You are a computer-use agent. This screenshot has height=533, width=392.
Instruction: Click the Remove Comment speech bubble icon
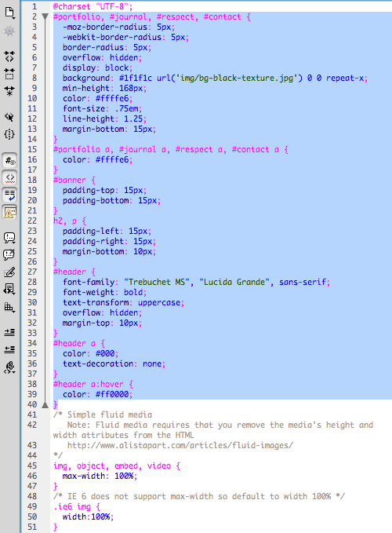pos(9,254)
